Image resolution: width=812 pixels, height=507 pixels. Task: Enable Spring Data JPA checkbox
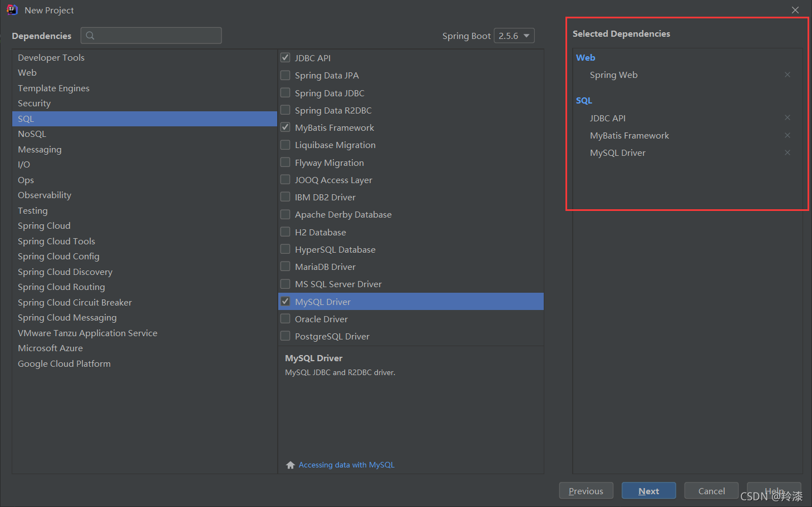(x=286, y=75)
